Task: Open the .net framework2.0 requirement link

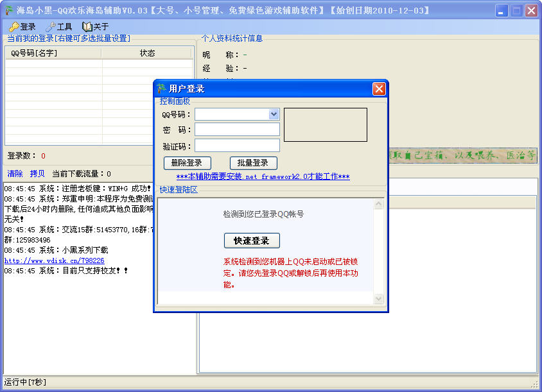Action: click(263, 176)
